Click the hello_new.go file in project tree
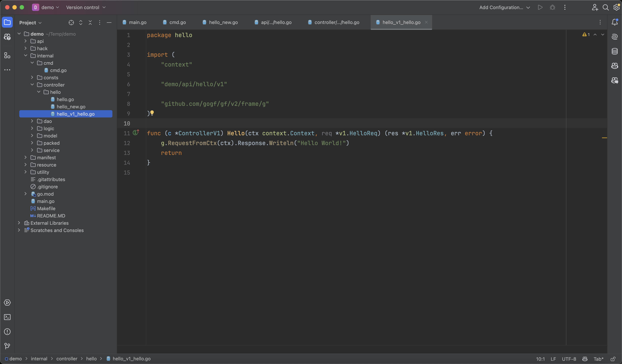Viewport: 622px width, 364px height. pos(71,107)
